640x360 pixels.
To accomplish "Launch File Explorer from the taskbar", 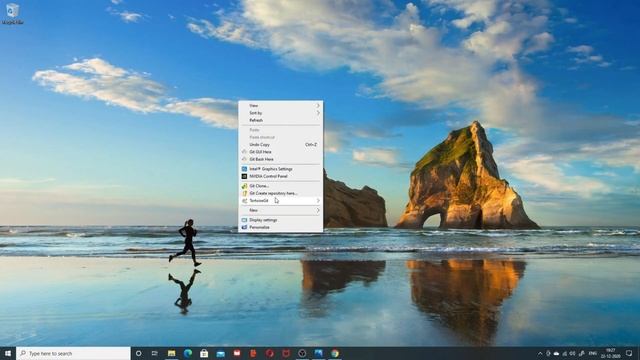I will coord(171,353).
